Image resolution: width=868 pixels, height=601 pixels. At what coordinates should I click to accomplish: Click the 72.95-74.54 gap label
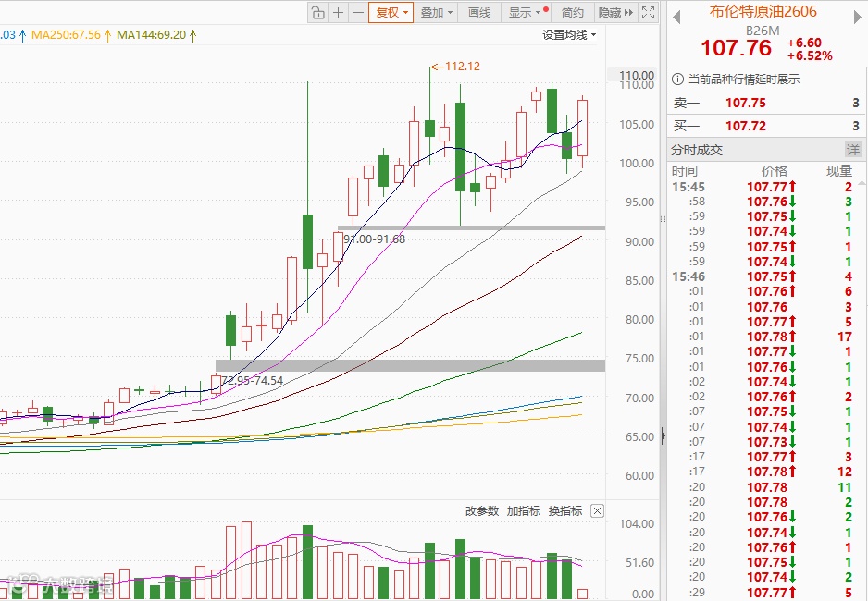pos(252,380)
